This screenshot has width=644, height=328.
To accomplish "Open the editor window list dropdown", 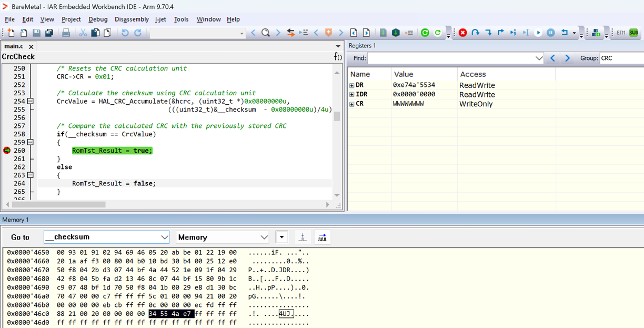I will (338, 46).
